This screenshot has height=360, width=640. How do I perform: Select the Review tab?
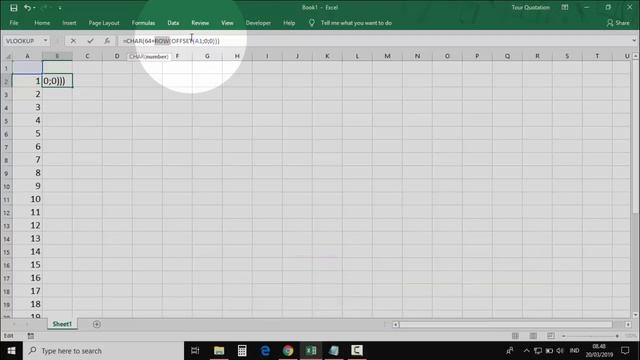pos(200,23)
